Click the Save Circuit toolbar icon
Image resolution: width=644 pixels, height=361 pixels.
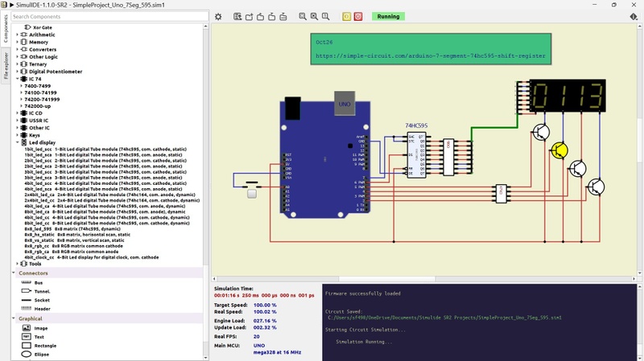pyautogui.click(x=260, y=17)
